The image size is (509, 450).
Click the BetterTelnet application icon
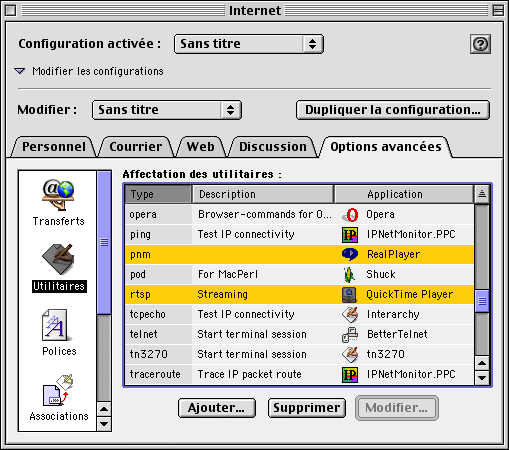point(350,335)
